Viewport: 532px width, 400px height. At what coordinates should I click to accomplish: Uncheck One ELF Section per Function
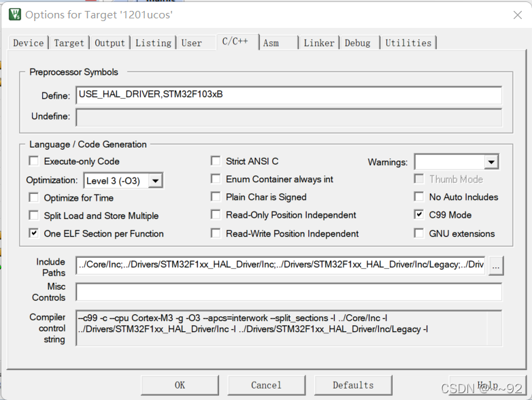coord(34,233)
